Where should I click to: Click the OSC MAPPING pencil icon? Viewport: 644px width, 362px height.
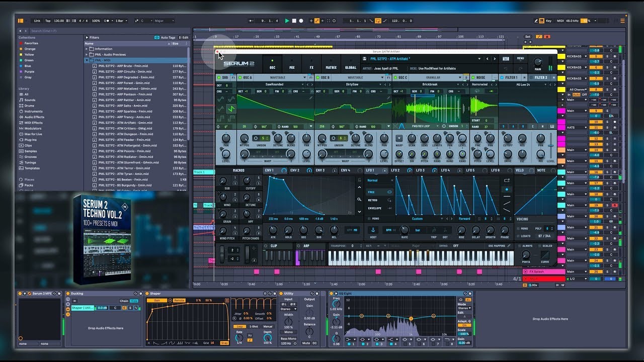click(x=509, y=246)
